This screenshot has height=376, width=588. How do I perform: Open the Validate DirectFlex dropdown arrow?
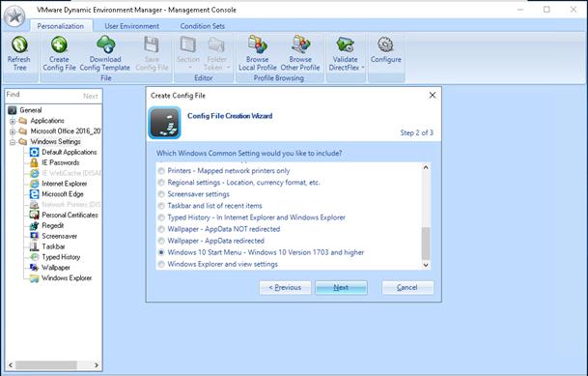coord(363,68)
